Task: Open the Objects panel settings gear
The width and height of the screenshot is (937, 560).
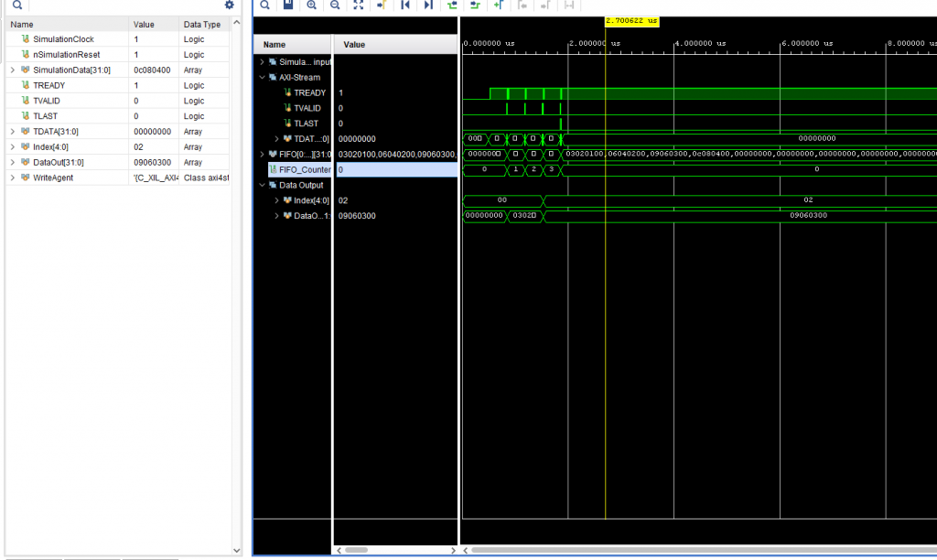Action: (228, 5)
